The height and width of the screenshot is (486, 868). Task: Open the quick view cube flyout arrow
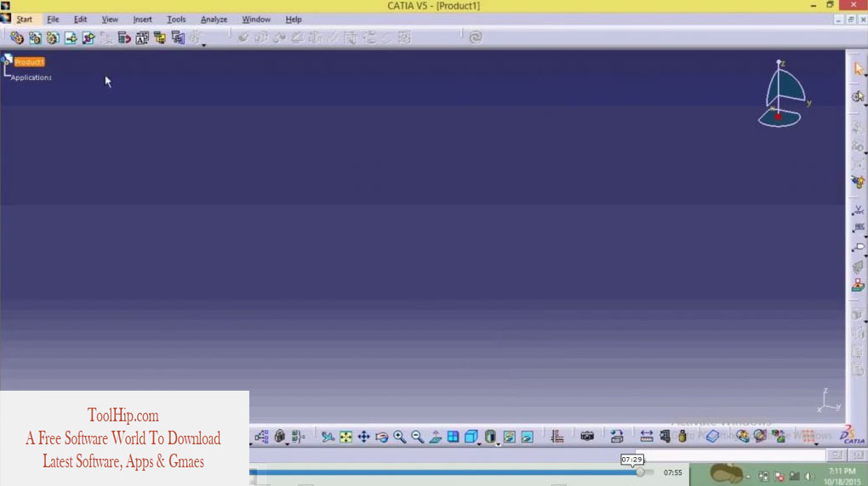[479, 444]
